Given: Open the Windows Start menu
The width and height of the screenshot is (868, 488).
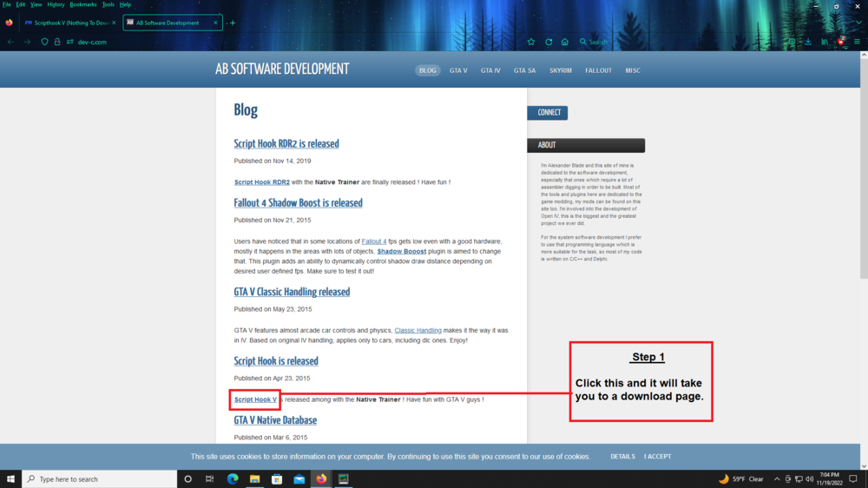Looking at the screenshot, I should click(10, 478).
